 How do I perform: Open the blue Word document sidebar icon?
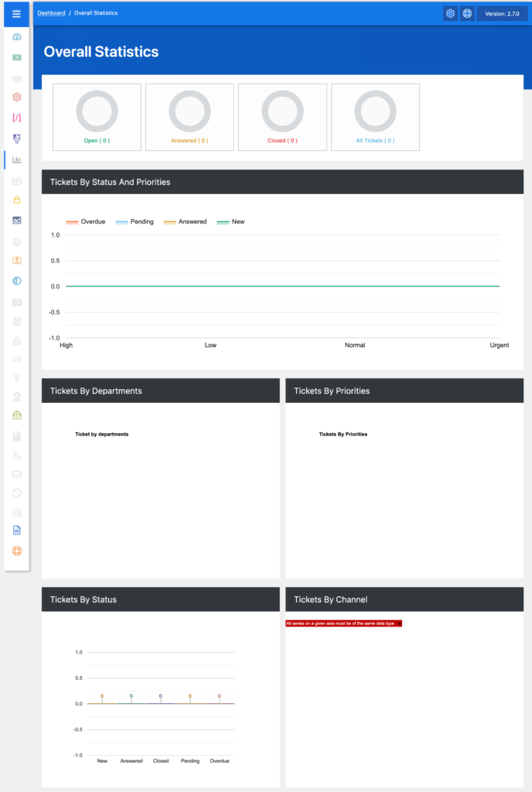pyautogui.click(x=17, y=531)
